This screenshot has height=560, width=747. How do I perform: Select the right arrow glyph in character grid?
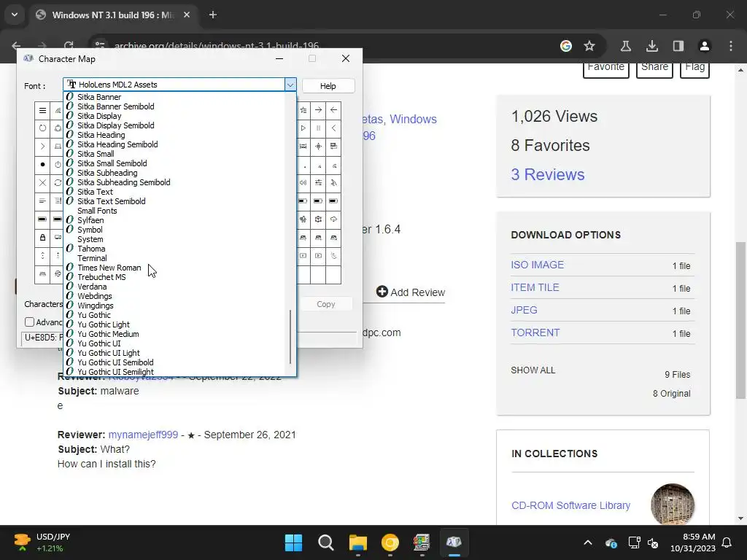coord(318,110)
